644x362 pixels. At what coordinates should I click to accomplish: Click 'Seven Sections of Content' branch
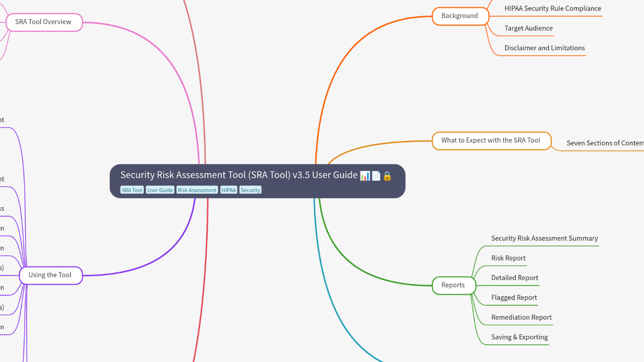pyautogui.click(x=605, y=143)
